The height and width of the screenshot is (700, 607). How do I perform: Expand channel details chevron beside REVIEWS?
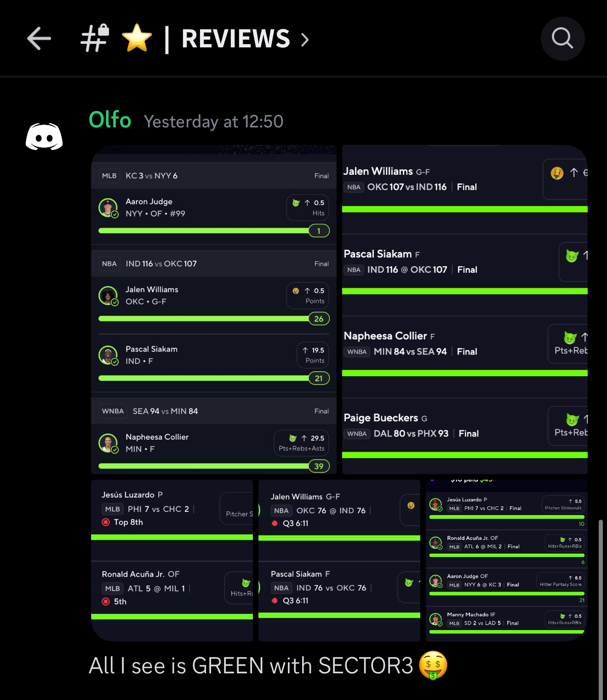[x=305, y=40]
